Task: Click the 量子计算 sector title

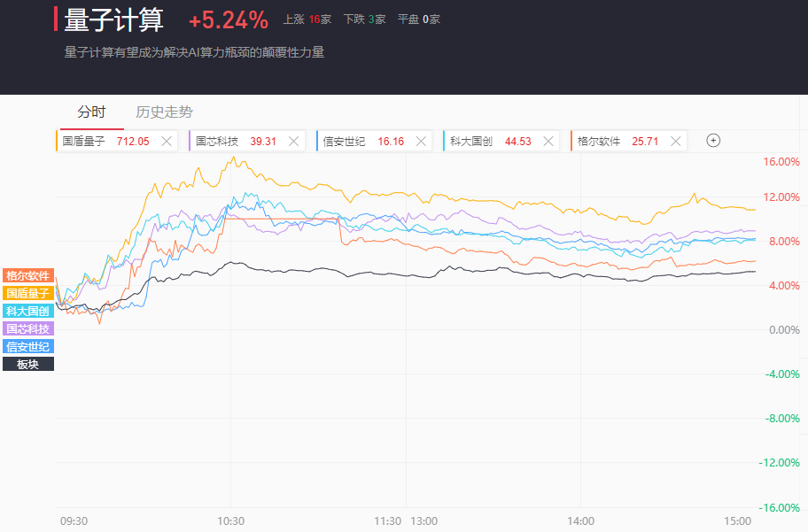Action: pyautogui.click(x=115, y=19)
